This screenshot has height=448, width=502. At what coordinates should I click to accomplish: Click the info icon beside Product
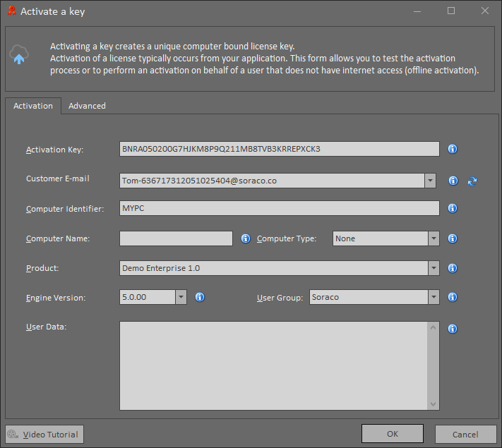(x=453, y=268)
